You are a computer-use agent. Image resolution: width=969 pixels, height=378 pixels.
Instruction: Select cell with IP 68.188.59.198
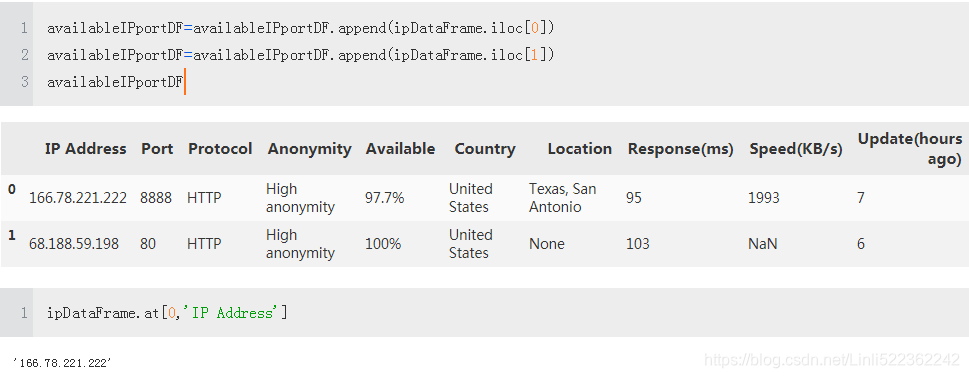pyautogui.click(x=74, y=244)
